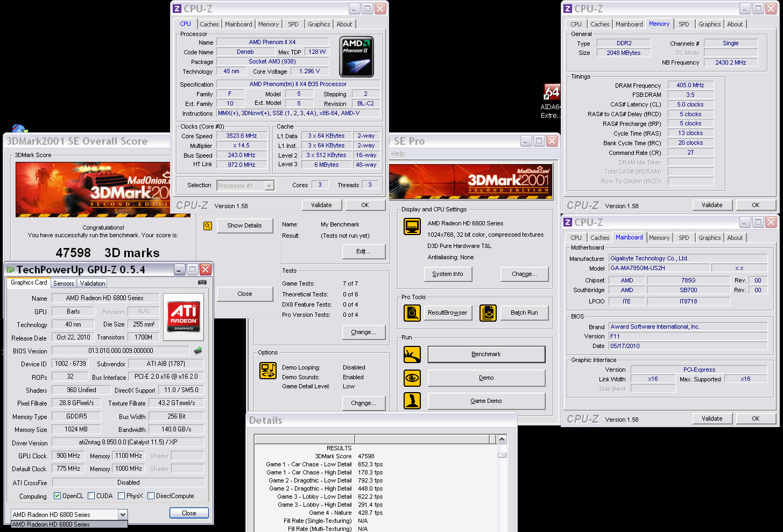Click the display settings monitor icon
Screen dimensions: 783x532
412,226
